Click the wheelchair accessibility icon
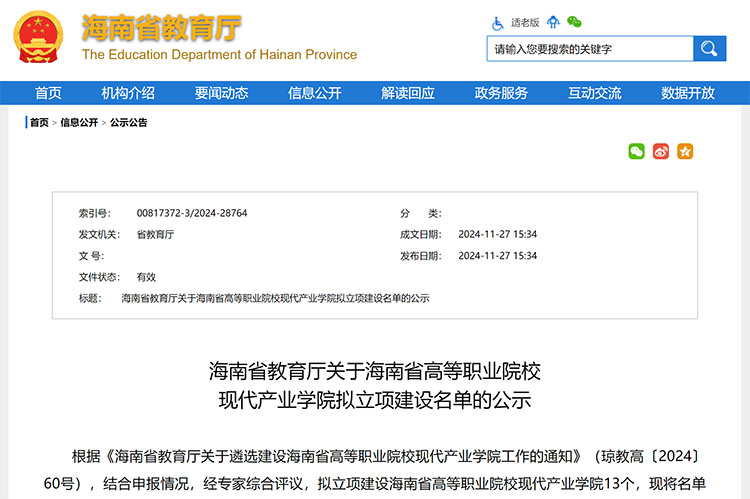This screenshot has height=499, width=750. point(498,22)
